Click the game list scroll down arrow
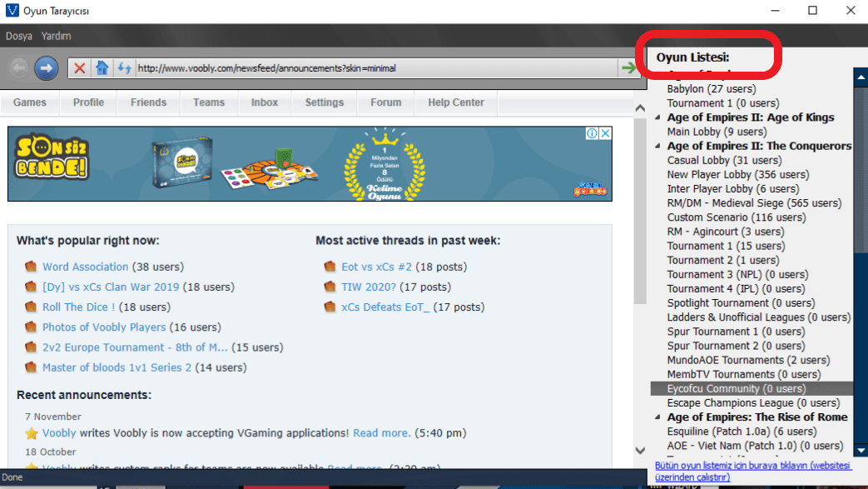 click(x=861, y=451)
